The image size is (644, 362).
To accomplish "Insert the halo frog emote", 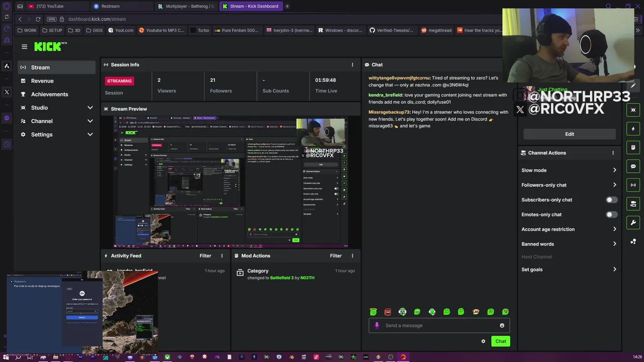I will 373,312.
